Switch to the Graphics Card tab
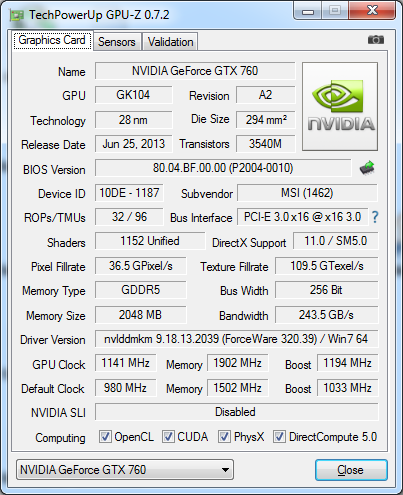The width and height of the screenshot is (403, 495). tap(52, 41)
